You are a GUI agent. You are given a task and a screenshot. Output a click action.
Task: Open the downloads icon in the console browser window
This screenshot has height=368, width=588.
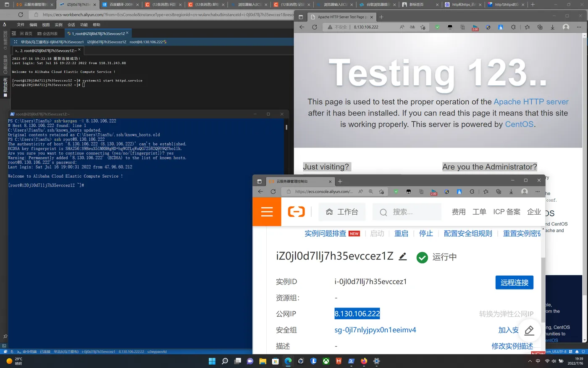(x=511, y=192)
